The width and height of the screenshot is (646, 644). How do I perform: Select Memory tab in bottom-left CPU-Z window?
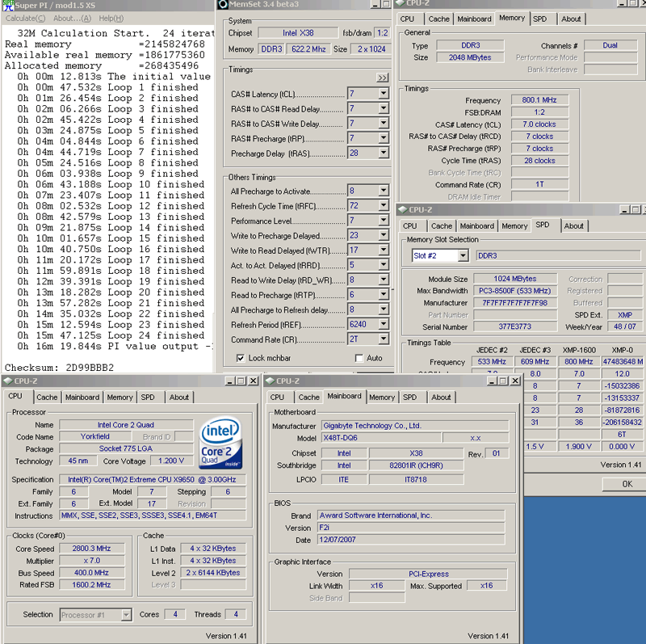tap(120, 398)
